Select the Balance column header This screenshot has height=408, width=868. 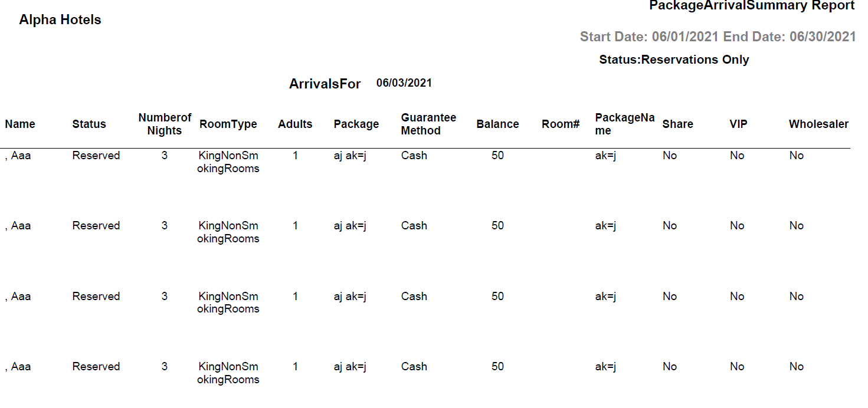(x=497, y=124)
